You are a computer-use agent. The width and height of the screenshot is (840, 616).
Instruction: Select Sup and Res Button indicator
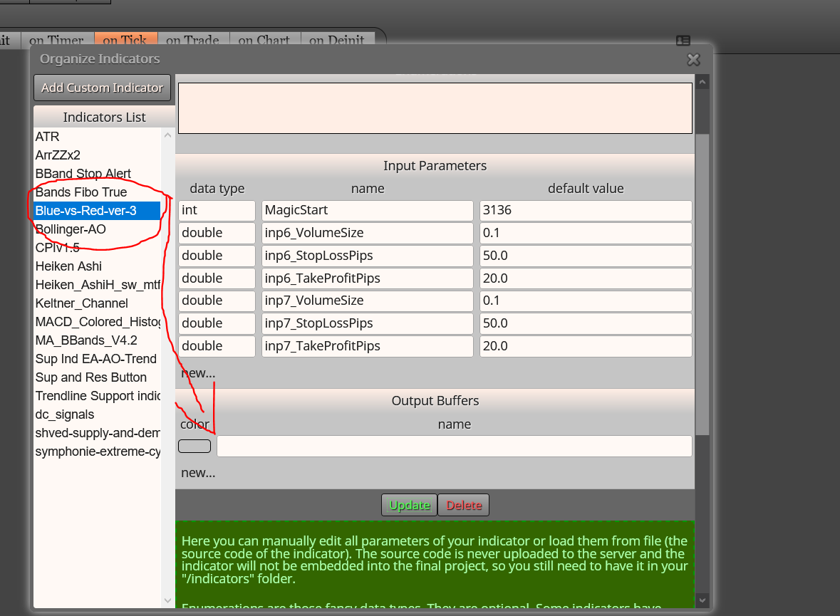[97, 377]
